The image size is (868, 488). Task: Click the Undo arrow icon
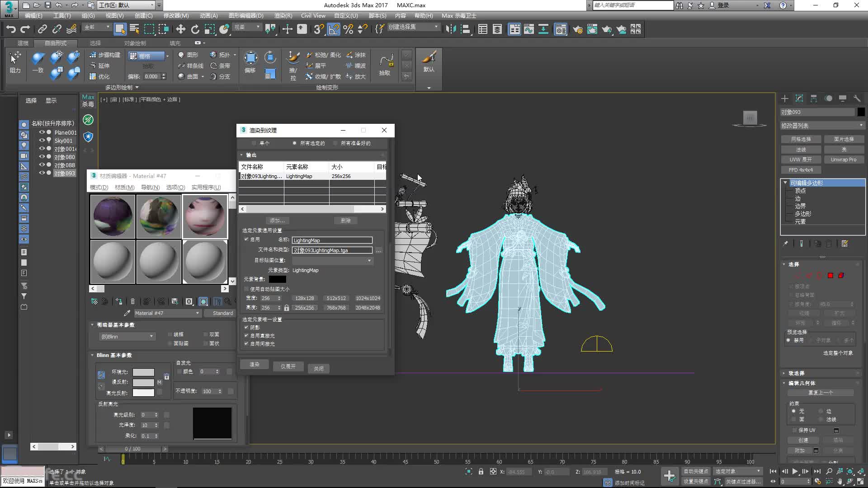(11, 29)
